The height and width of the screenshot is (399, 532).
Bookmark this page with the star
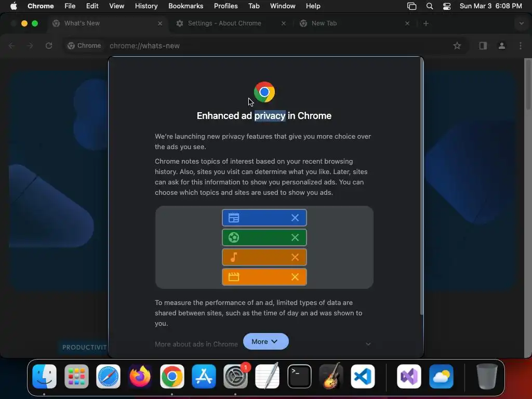click(x=457, y=46)
